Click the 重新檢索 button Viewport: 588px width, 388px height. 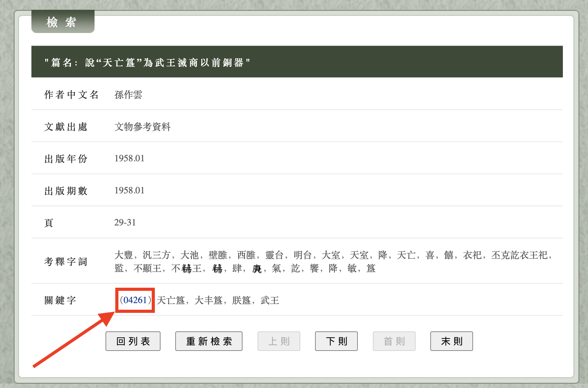point(209,341)
